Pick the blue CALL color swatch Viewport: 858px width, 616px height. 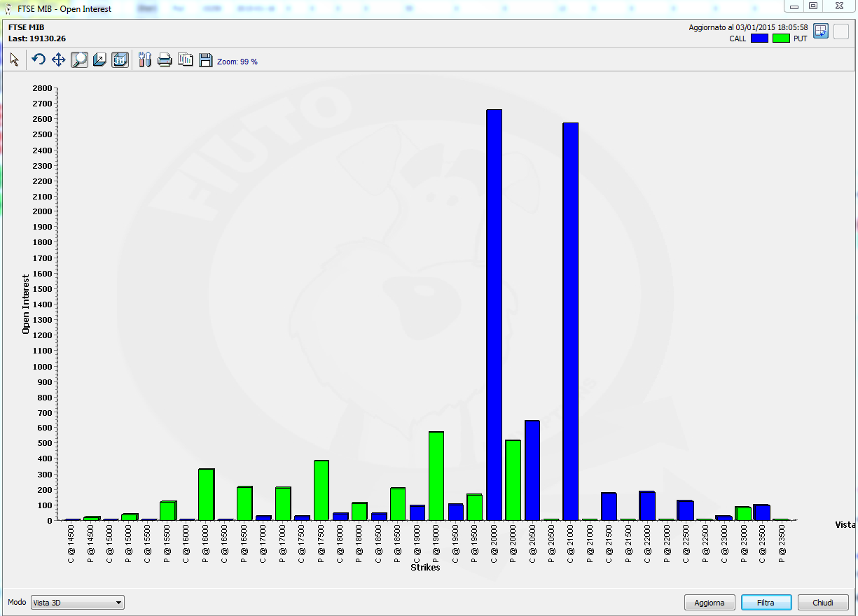pos(759,38)
